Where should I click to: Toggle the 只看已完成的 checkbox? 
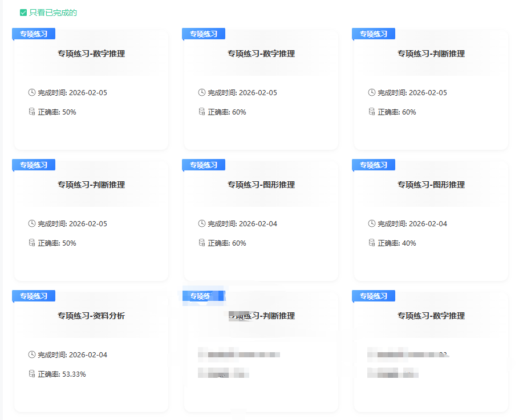pos(23,13)
